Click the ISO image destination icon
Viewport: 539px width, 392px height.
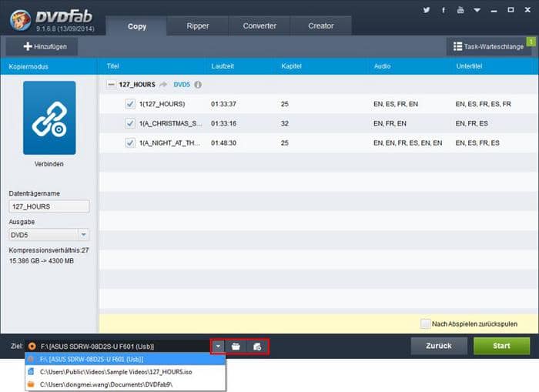tap(257, 347)
